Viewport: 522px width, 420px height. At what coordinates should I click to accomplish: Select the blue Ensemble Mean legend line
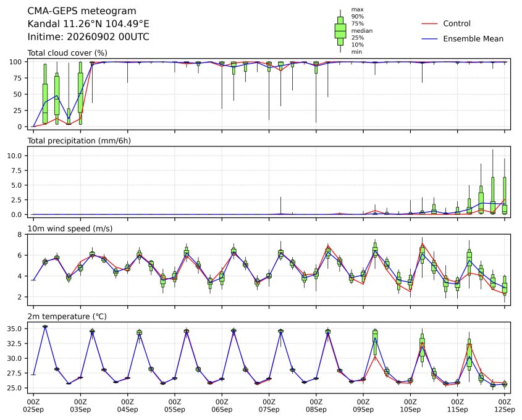pos(429,39)
